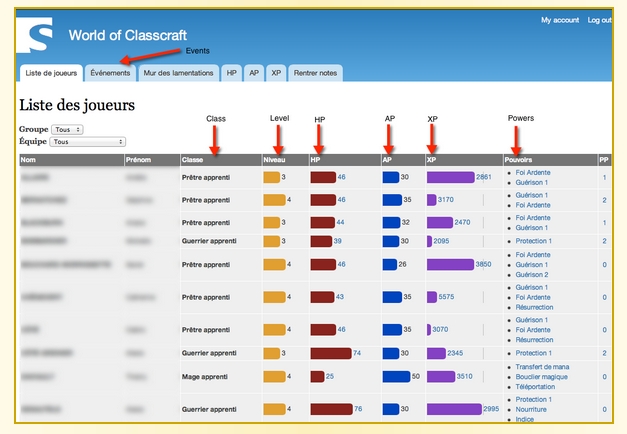Click the purple XP bar for 3850

coord(449,264)
